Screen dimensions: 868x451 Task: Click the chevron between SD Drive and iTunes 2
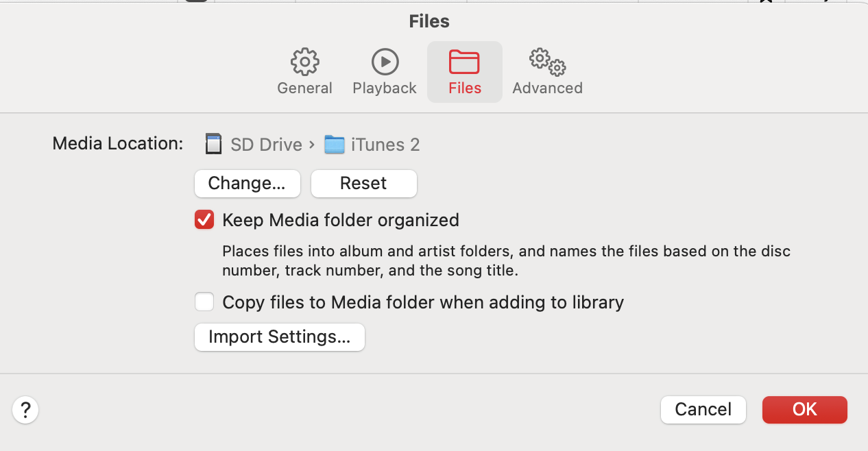tap(312, 145)
